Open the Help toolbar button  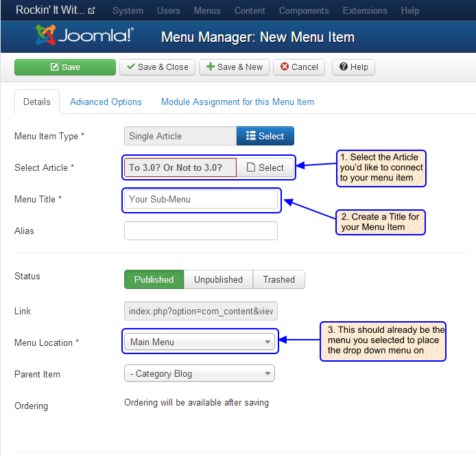pyautogui.click(x=353, y=67)
